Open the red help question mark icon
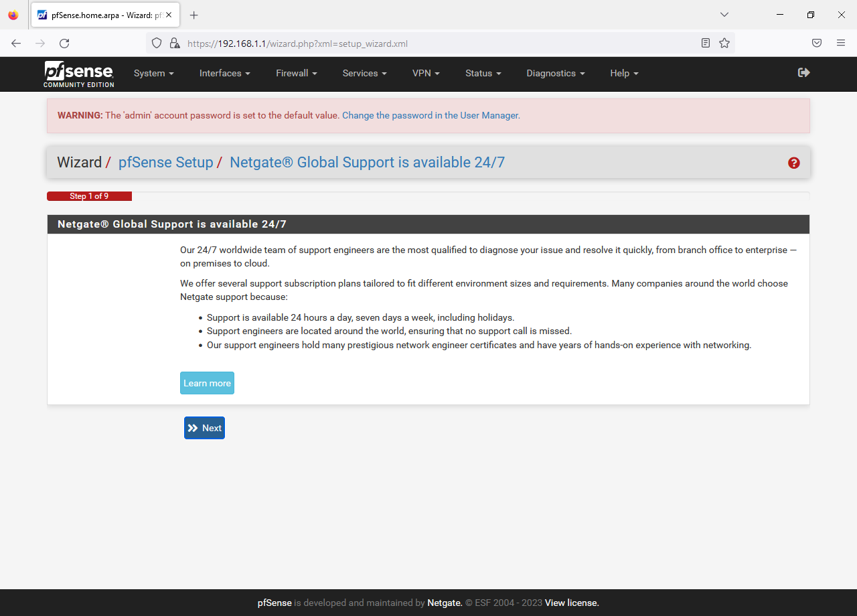 point(794,163)
